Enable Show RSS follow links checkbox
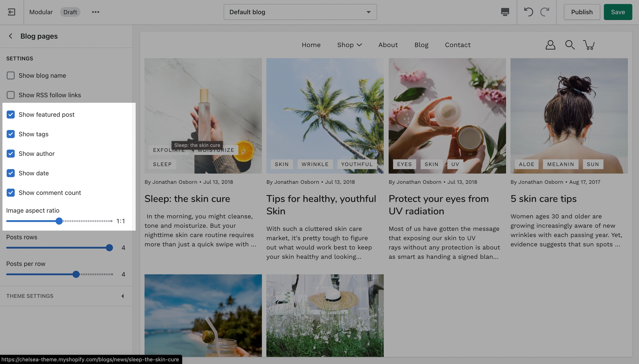This screenshot has width=639, height=364. pyautogui.click(x=11, y=95)
